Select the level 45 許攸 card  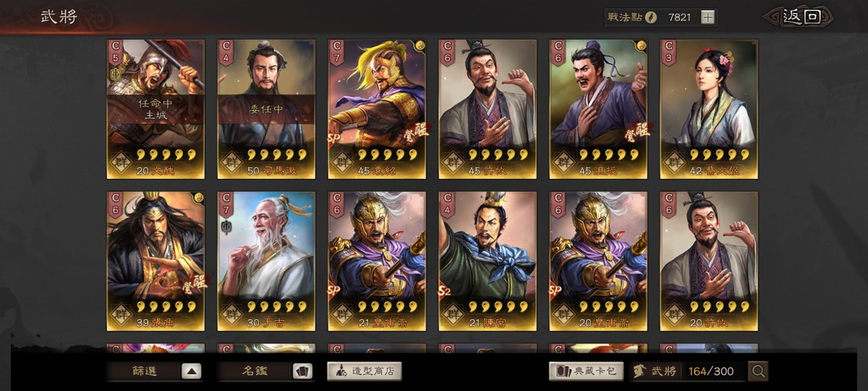[x=488, y=109]
